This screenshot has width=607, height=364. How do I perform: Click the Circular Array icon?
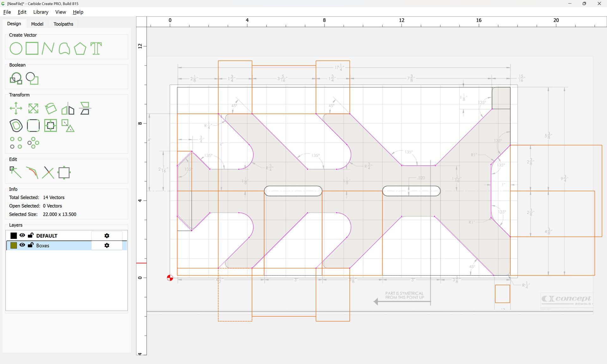tap(33, 143)
